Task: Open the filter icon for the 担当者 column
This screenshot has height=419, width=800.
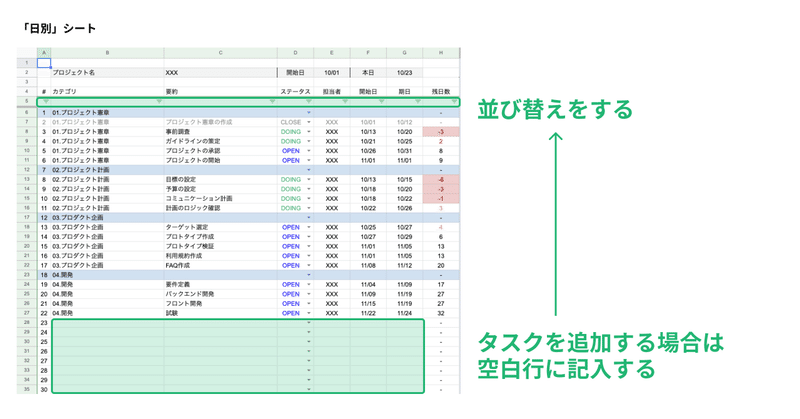Action: pos(345,102)
